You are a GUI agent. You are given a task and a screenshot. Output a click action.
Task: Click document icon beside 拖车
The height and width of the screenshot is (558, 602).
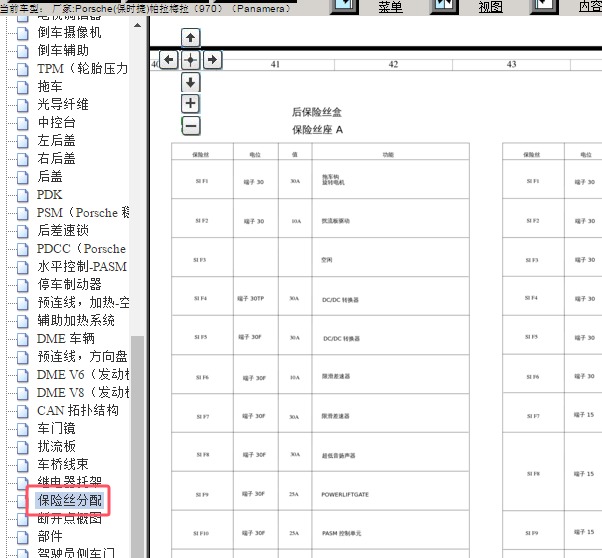tap(23, 87)
